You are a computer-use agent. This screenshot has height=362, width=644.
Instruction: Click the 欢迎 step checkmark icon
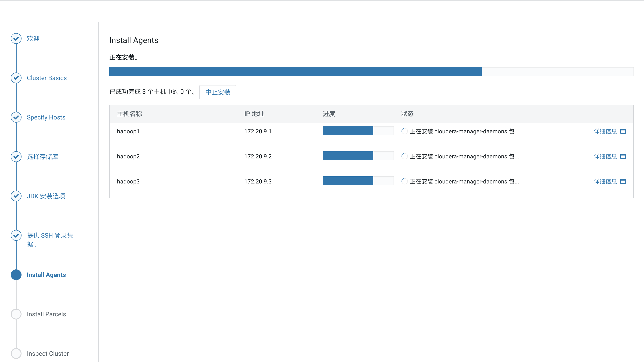pyautogui.click(x=16, y=38)
